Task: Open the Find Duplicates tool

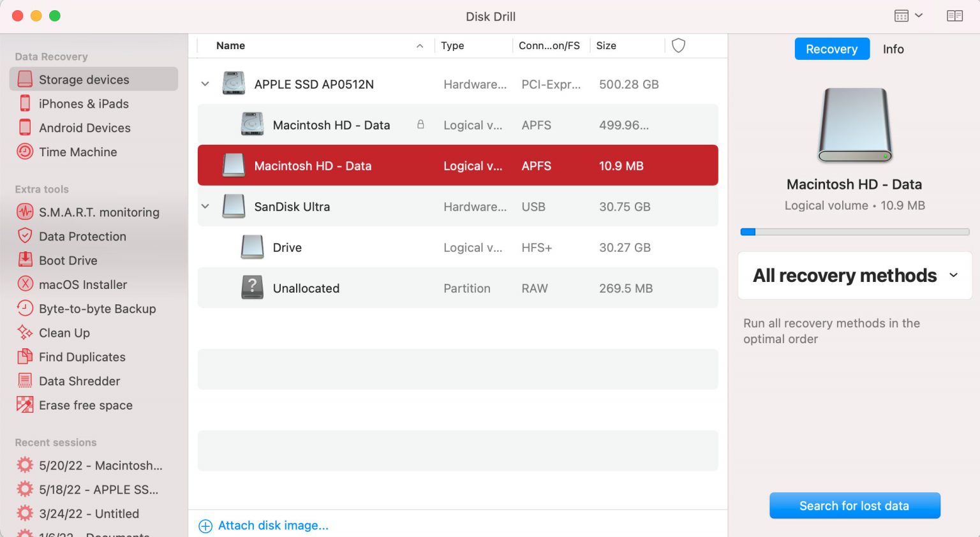Action: pos(82,357)
